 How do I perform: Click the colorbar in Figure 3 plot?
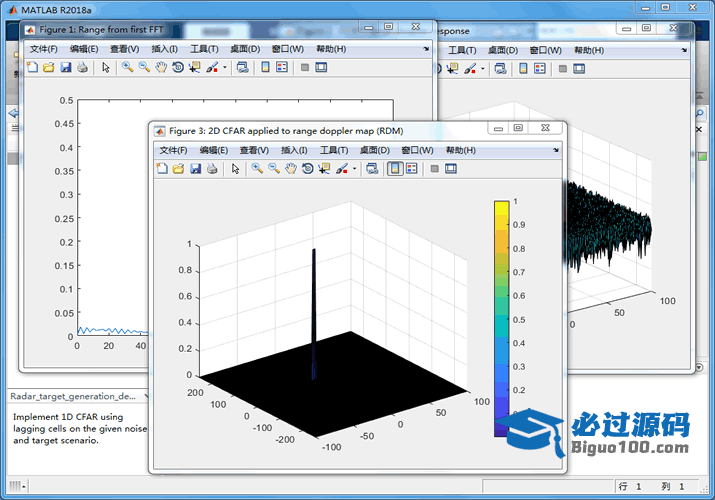[502, 318]
